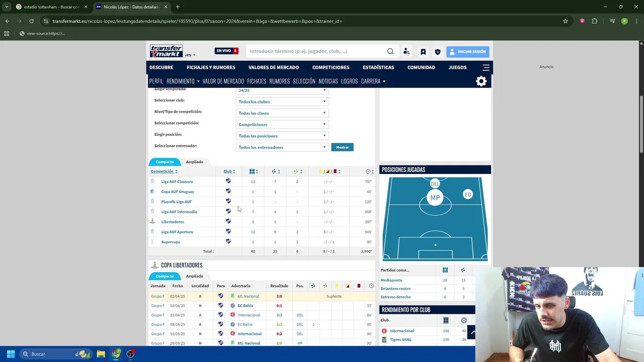The image size is (644, 362).
Task: Open Chrome extensions puzzle icon
Action: [x=595, y=21]
